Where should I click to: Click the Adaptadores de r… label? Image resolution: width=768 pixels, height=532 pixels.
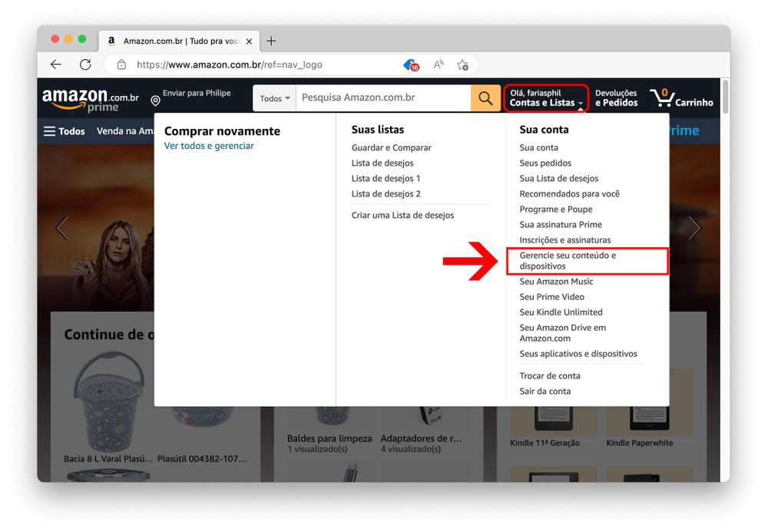[x=421, y=438]
